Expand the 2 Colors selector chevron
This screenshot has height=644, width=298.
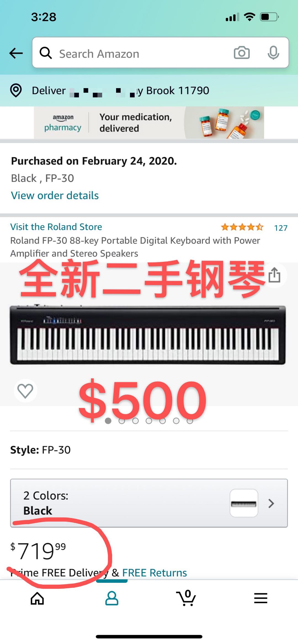[x=271, y=503]
